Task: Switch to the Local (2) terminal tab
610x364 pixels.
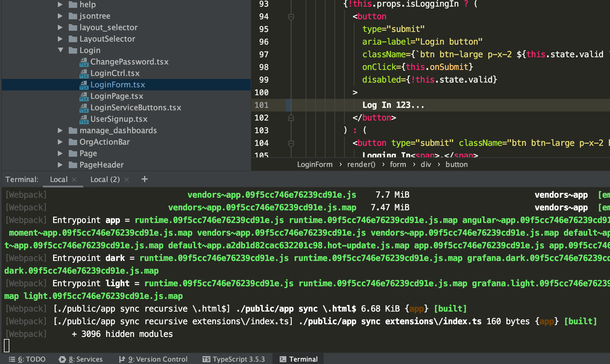Action: tap(105, 179)
